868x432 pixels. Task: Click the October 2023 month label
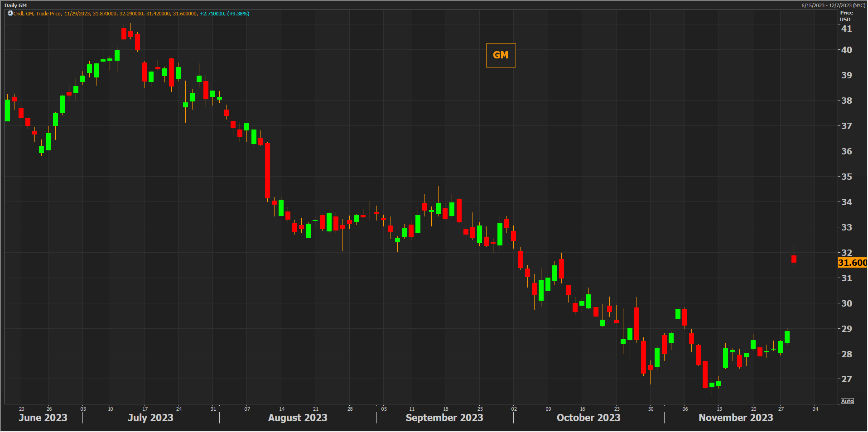[588, 418]
